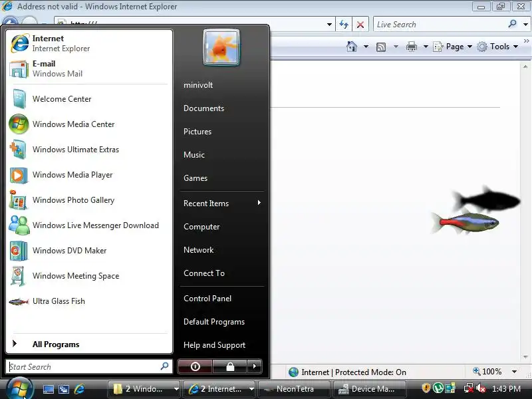Click the Live Search magnifier button
This screenshot has width=532, height=399.
[512, 24]
